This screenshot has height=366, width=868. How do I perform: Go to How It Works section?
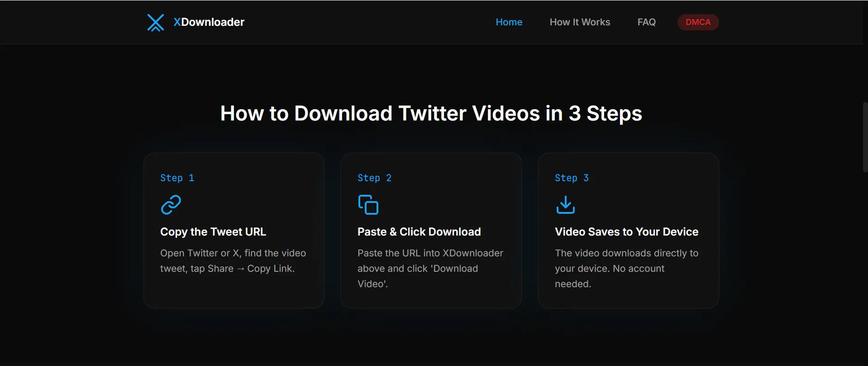(580, 22)
